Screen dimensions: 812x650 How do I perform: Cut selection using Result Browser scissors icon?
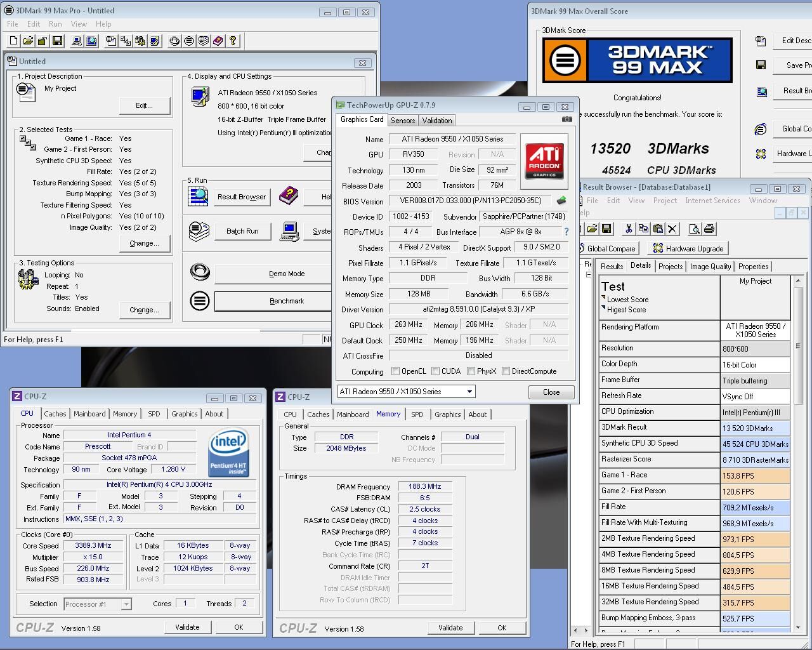point(629,229)
